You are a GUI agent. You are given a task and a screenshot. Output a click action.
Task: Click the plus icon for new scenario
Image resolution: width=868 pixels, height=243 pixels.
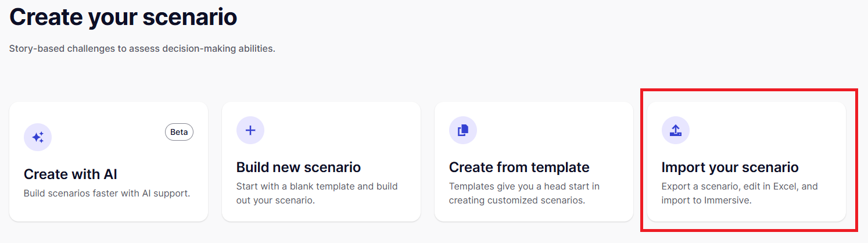[x=250, y=130]
